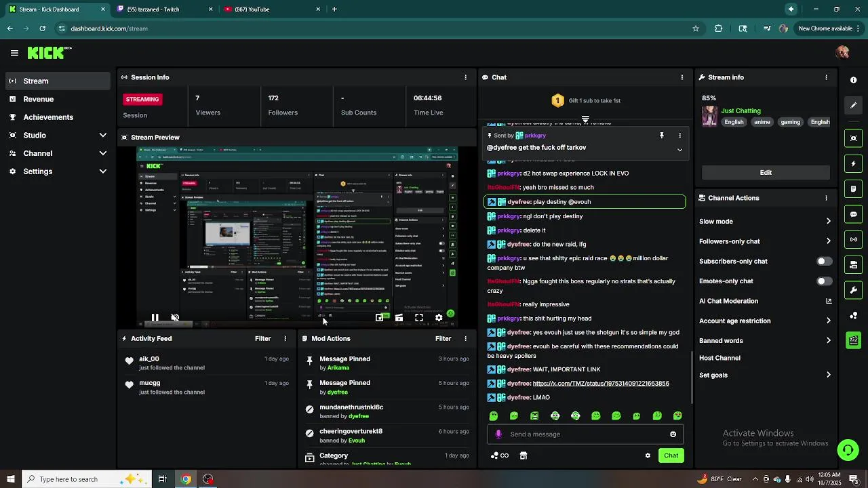Open the hamburger navigation menu
Viewport: 868px width, 488px height.
[14, 53]
